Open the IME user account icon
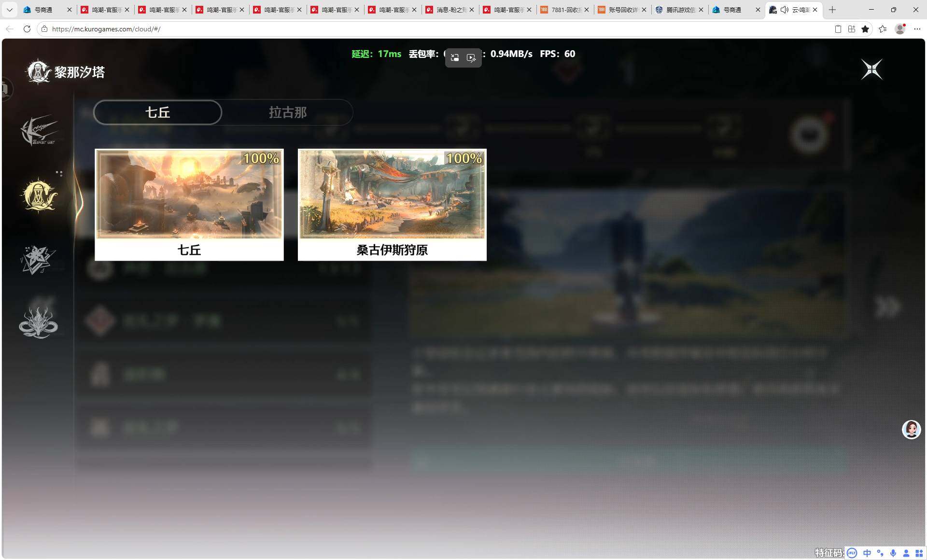Image resolution: width=927 pixels, height=560 pixels. (906, 553)
